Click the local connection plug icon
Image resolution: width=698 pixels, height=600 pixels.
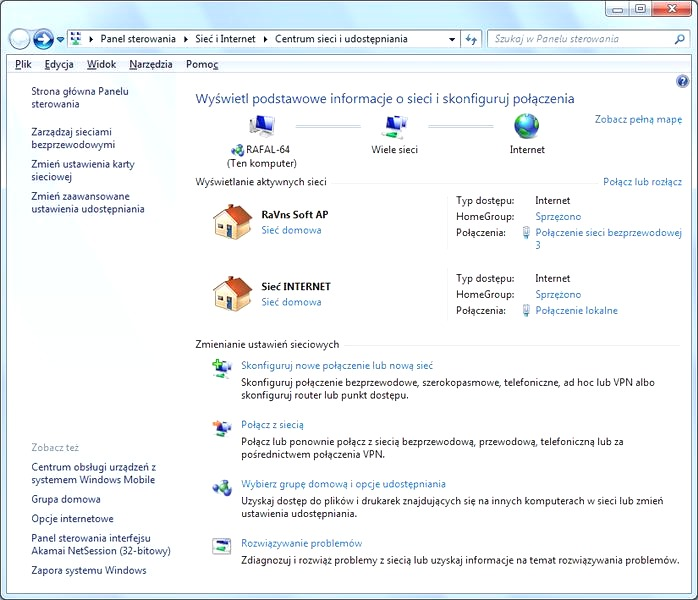tap(526, 310)
